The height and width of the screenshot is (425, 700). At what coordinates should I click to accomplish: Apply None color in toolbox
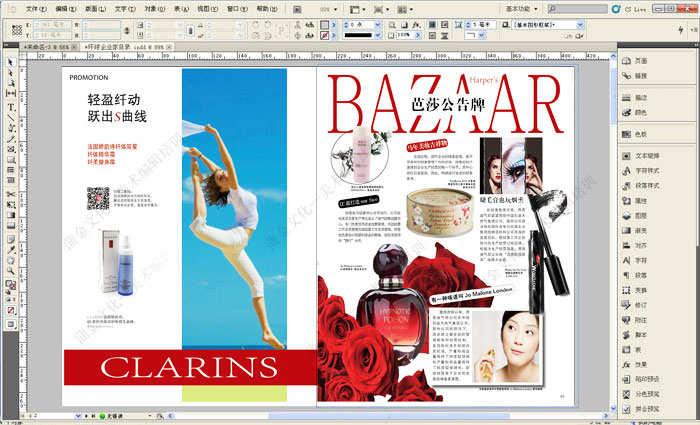(x=11, y=310)
